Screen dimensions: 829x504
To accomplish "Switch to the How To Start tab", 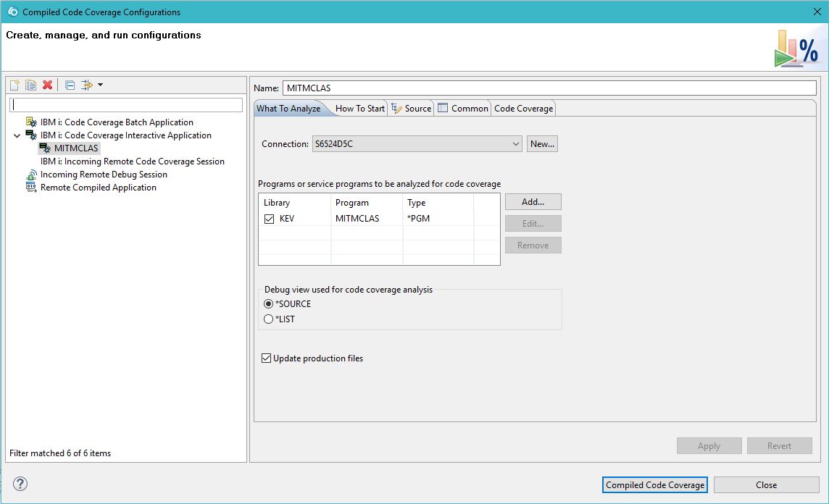I will [360, 109].
